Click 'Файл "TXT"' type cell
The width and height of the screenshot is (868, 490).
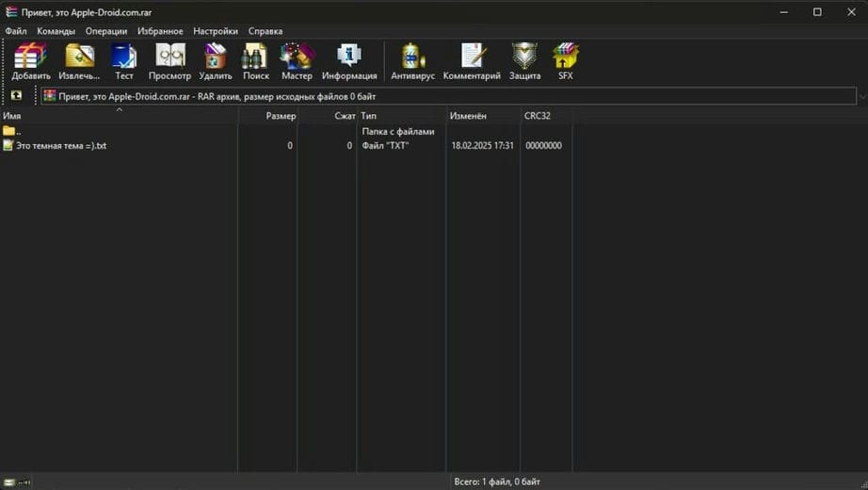385,146
